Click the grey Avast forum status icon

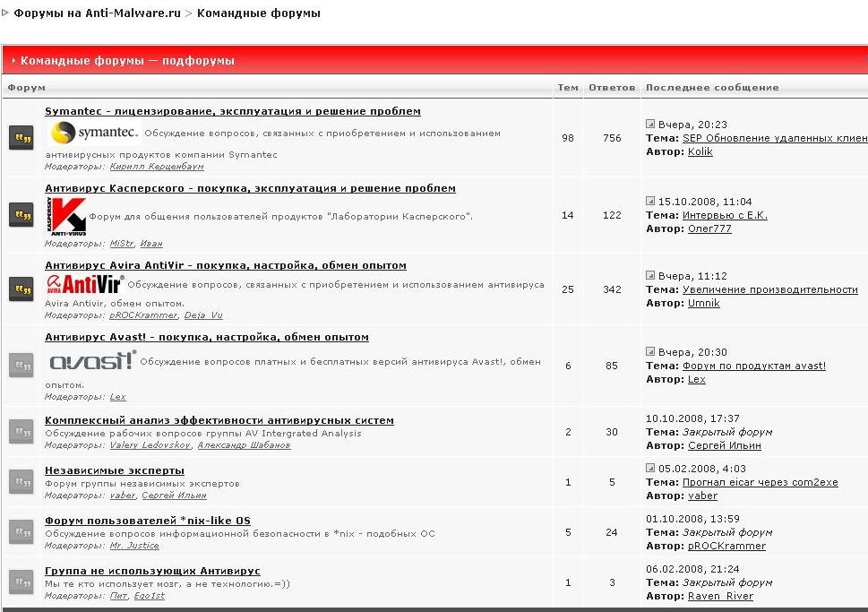21,366
